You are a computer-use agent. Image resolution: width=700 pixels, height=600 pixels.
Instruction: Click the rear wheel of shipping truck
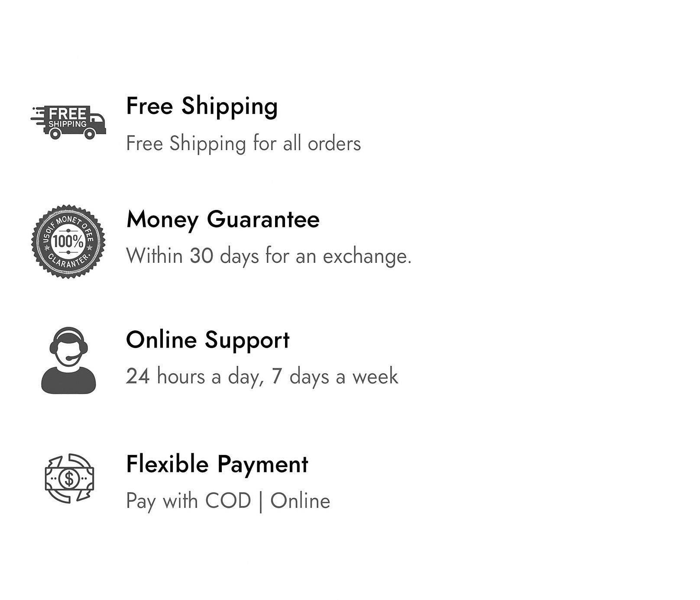click(x=55, y=134)
